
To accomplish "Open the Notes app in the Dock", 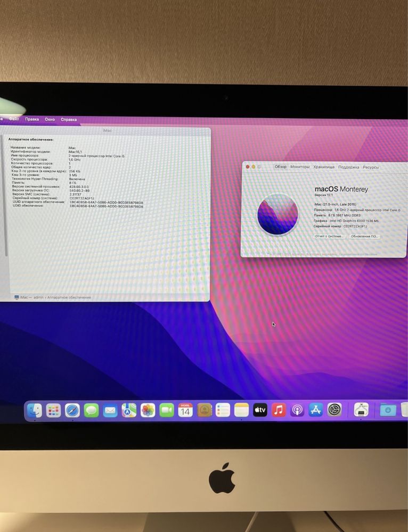I will pyautogui.click(x=241, y=410).
